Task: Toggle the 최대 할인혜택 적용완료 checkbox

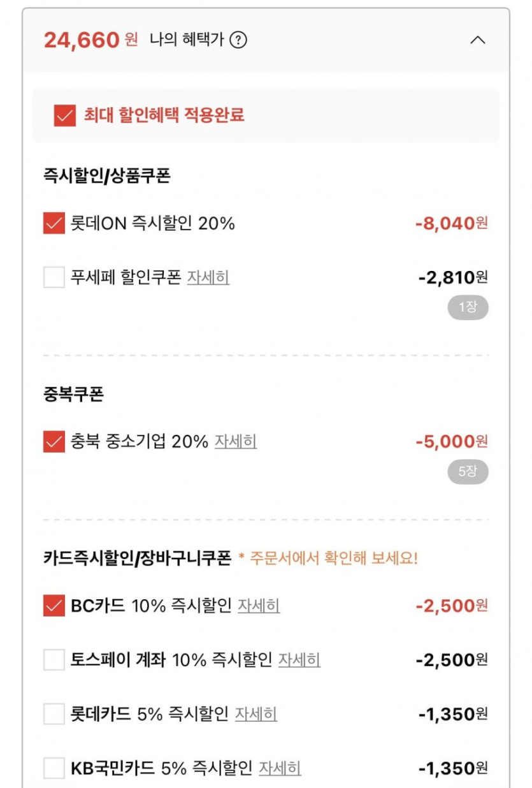Action: (x=65, y=115)
